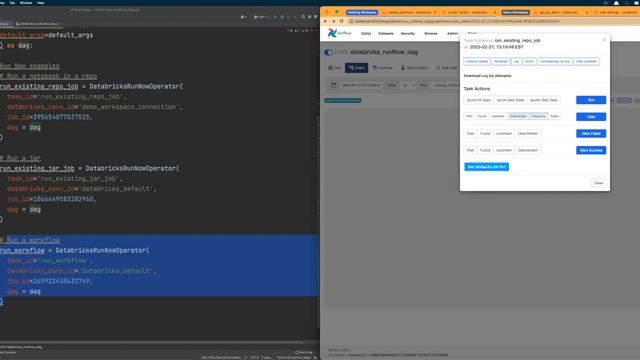Viewport: 640px width, 360px height.
Task: Click the Hosting Workspace tab group label
Action: [362, 13]
